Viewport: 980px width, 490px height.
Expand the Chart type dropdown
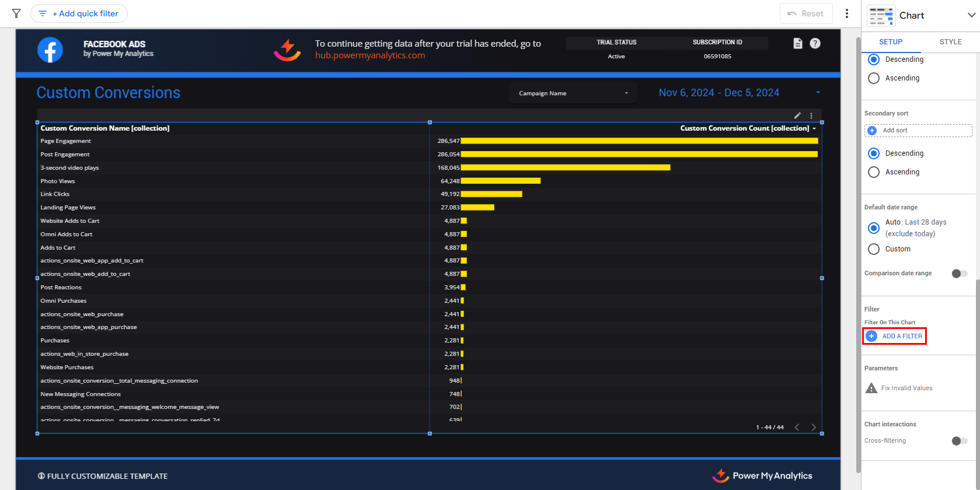(x=971, y=15)
